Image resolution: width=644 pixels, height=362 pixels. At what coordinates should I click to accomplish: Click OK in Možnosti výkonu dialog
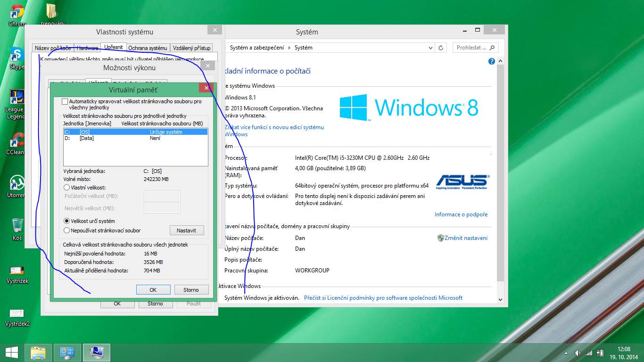(117, 304)
